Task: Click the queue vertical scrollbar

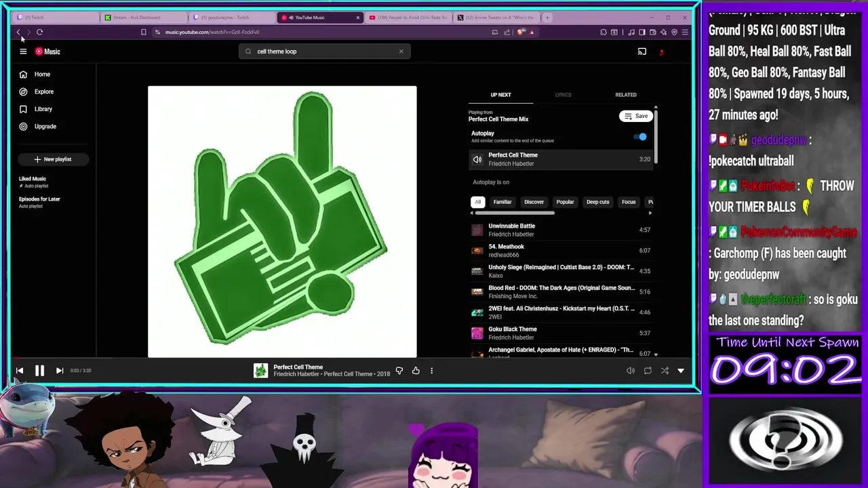Action: (x=656, y=136)
